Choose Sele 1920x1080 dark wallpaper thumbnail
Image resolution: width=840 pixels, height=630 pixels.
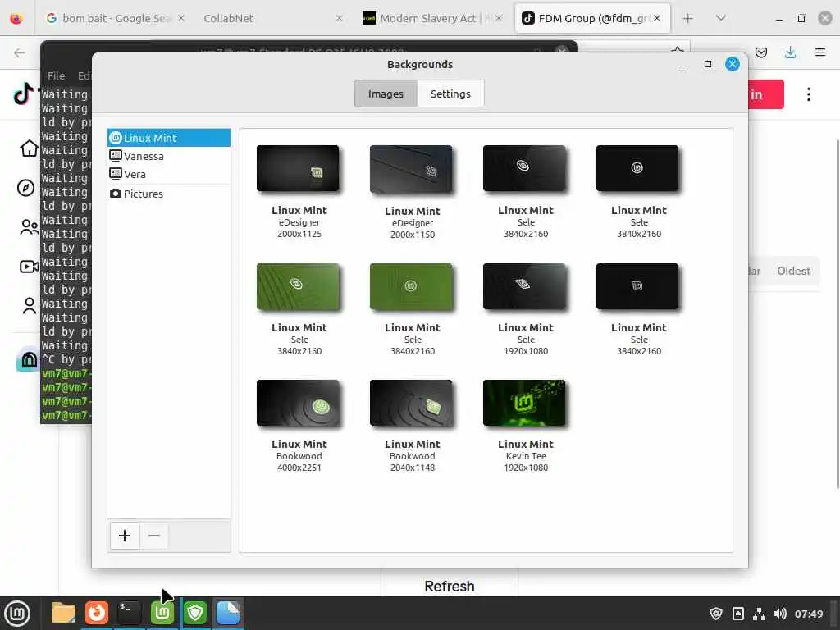click(524, 286)
